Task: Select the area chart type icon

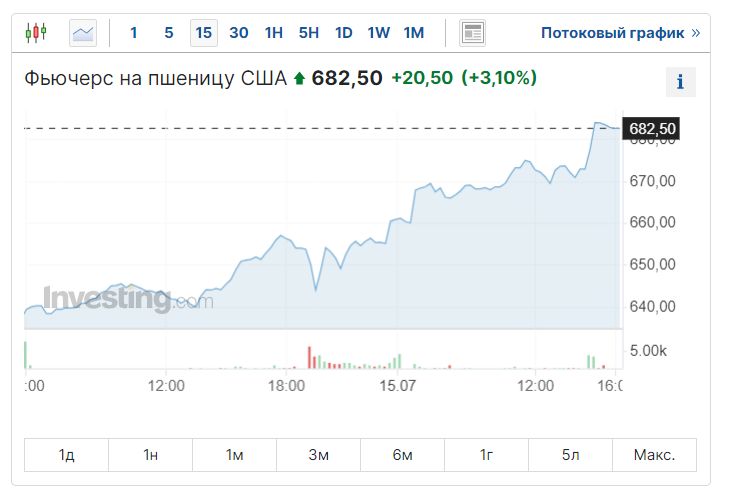Action: tap(83, 33)
